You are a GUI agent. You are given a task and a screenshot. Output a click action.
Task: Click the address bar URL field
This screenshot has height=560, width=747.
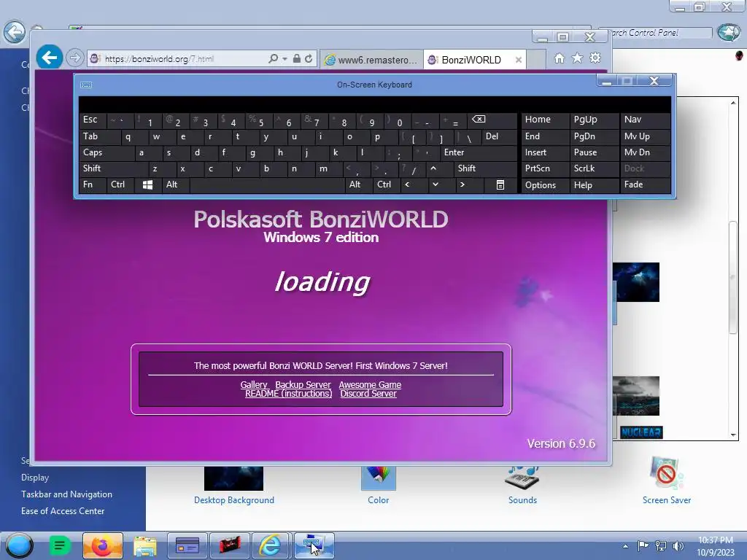tap(177, 58)
